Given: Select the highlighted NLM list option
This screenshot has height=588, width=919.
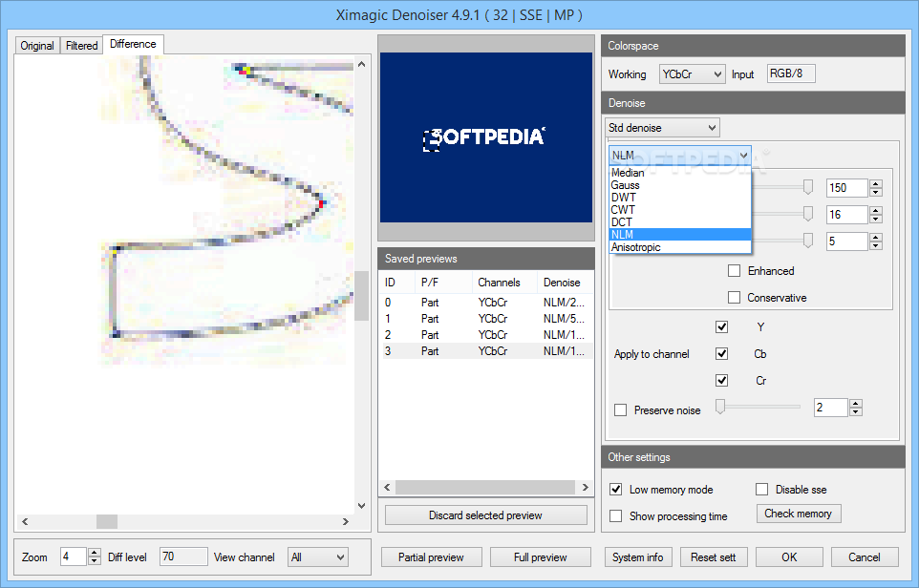Looking at the screenshot, I should point(680,234).
